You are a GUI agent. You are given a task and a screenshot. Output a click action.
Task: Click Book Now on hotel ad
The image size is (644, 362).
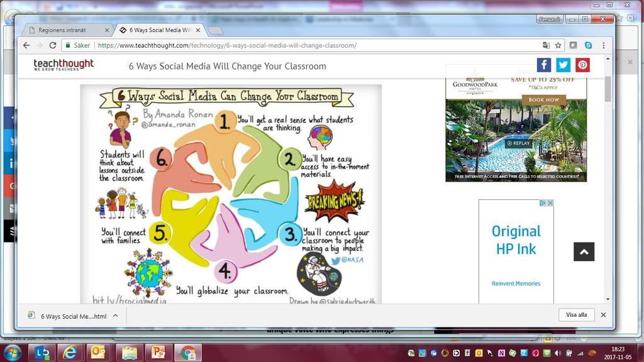544,99
